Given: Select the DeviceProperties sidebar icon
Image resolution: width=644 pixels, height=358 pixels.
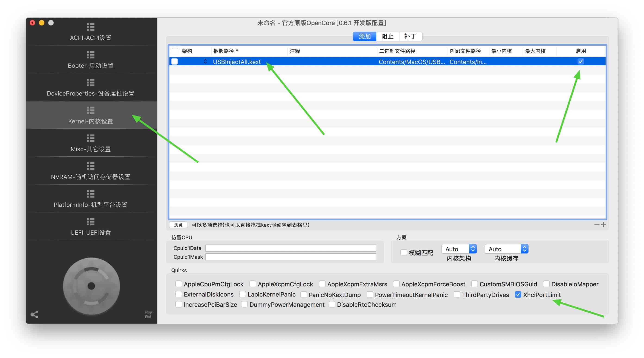Looking at the screenshot, I should click(x=91, y=82).
